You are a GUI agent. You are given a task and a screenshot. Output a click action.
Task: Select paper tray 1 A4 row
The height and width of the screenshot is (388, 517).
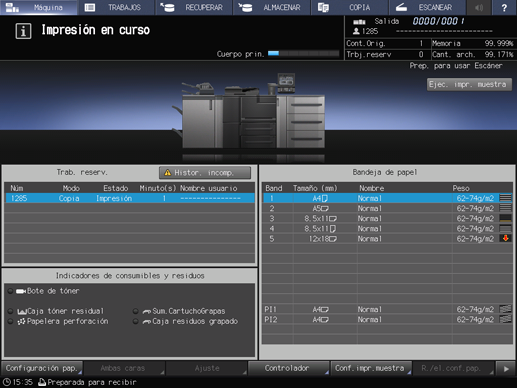coord(388,198)
